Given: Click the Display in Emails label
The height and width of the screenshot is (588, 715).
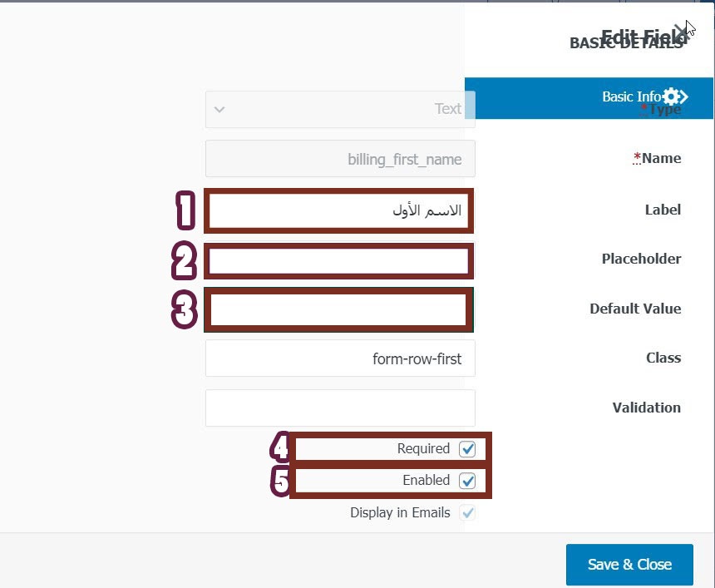Looking at the screenshot, I should [x=400, y=512].
